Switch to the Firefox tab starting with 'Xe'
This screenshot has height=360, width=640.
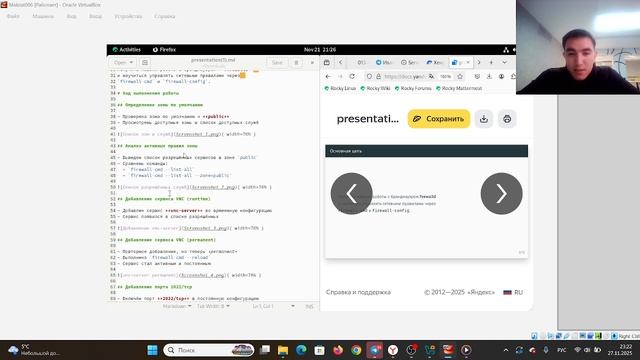click(435, 62)
